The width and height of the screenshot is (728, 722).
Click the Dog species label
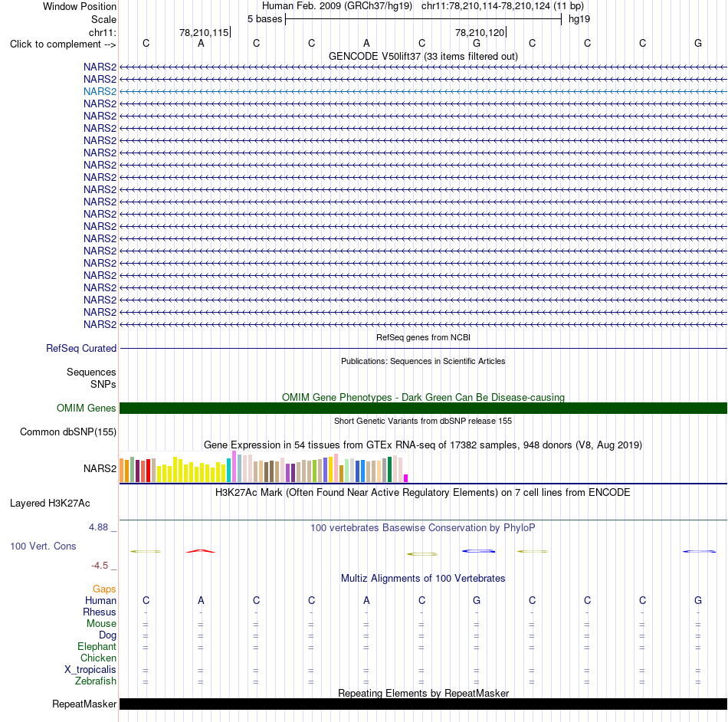(107, 635)
